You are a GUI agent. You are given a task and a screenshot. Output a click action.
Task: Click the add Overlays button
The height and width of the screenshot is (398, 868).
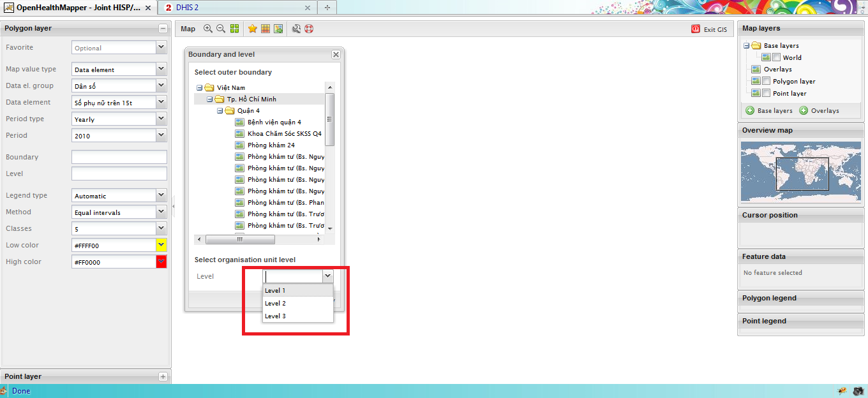pos(819,111)
